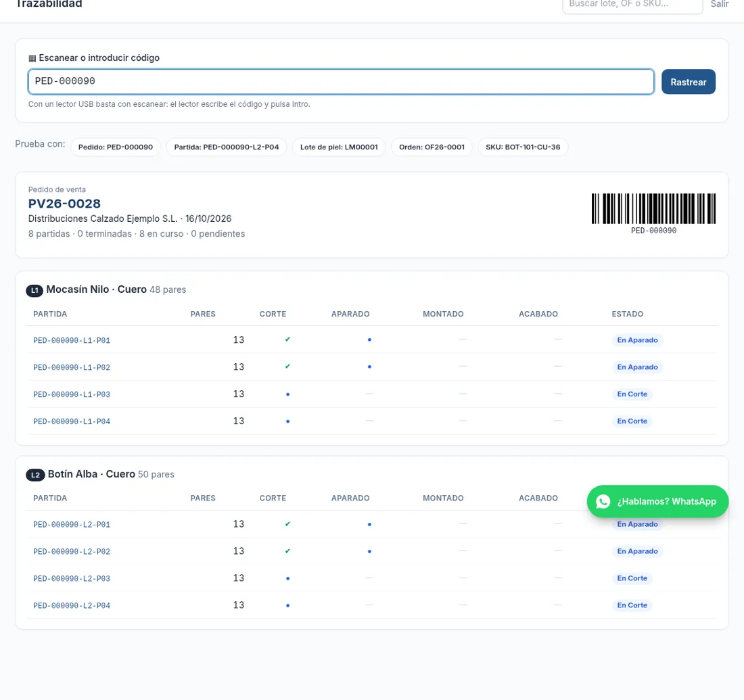Click the Rastrear button
The height and width of the screenshot is (700, 744).
pos(688,82)
